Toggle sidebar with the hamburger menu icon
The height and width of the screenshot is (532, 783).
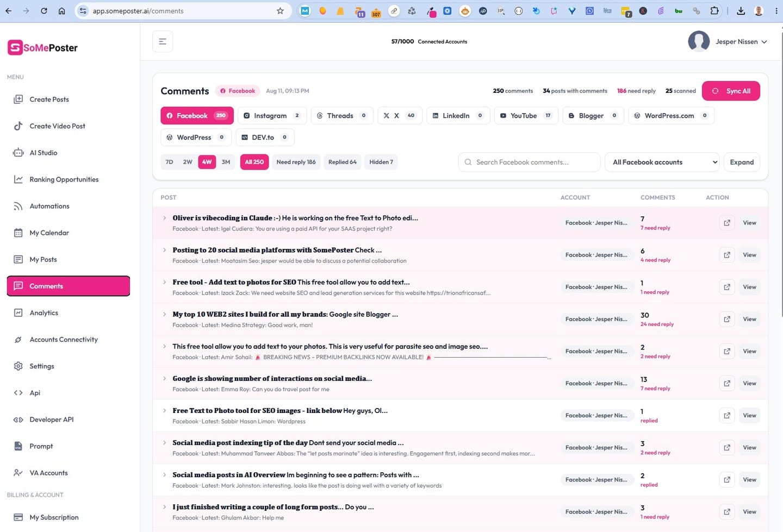click(x=163, y=41)
